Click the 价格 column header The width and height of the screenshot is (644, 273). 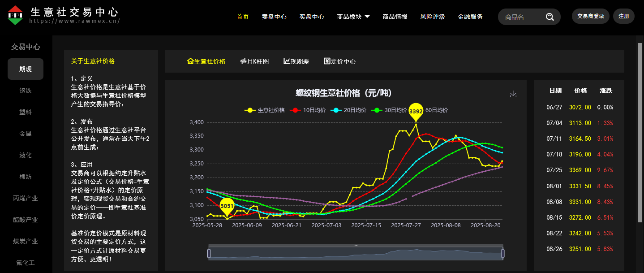580,91
